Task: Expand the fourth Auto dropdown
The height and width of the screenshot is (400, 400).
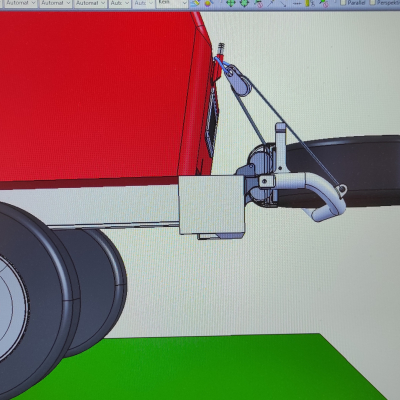Action: point(120,3)
